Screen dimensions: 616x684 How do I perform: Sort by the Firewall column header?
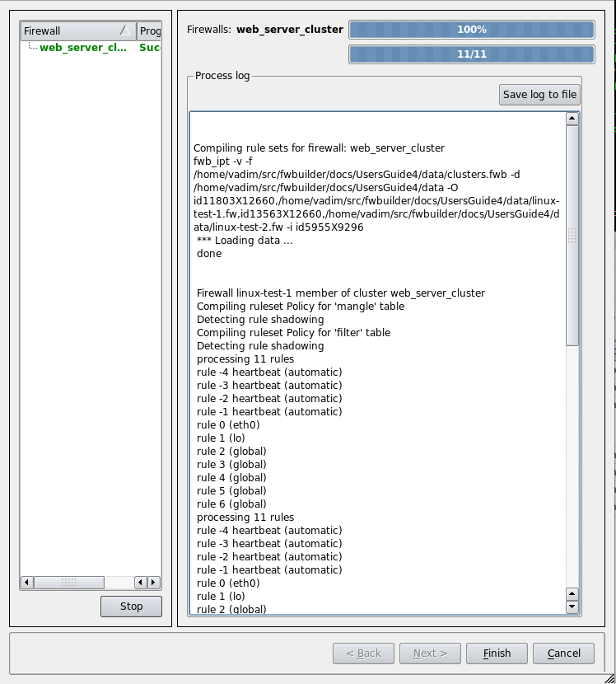point(78,30)
